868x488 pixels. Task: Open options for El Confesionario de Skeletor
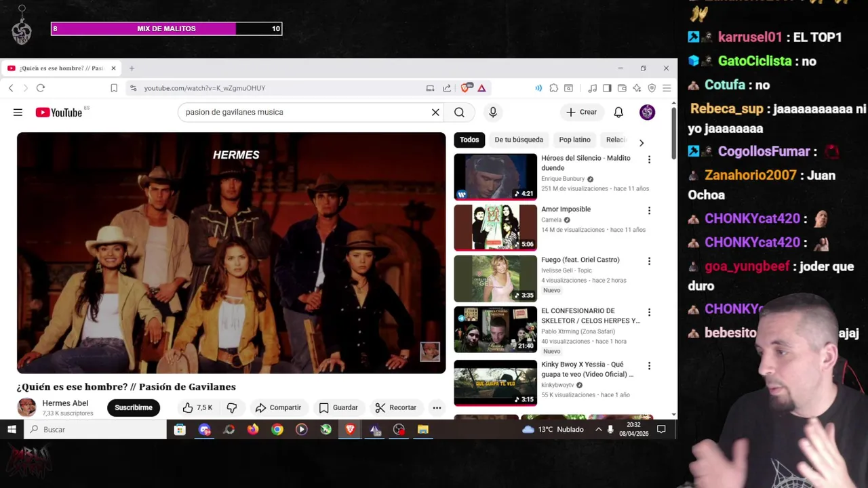pyautogui.click(x=649, y=312)
